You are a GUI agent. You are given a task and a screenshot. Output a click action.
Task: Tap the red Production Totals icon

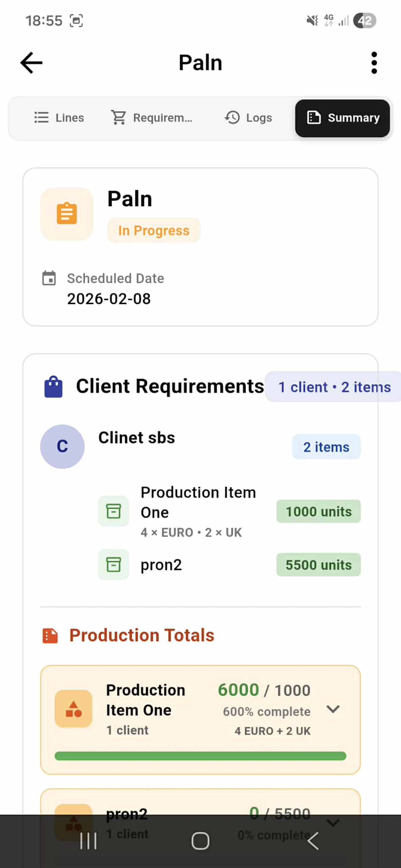coord(50,636)
